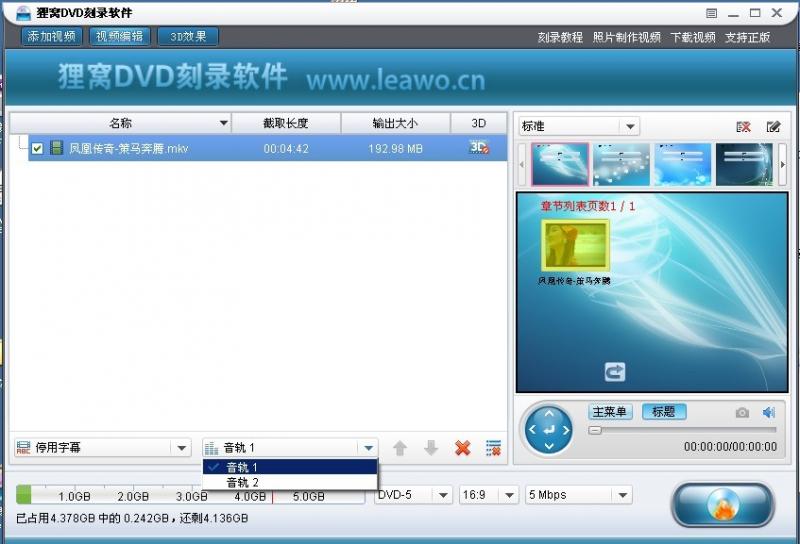This screenshot has height=544, width=800.
Task: Open the 刻录教程 link
Action: coord(560,37)
